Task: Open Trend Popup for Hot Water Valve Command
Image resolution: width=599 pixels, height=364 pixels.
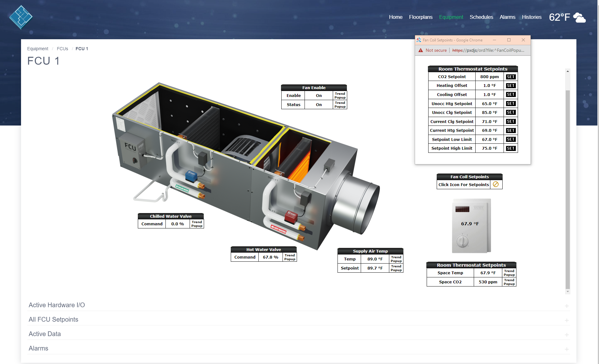Action: (289, 257)
